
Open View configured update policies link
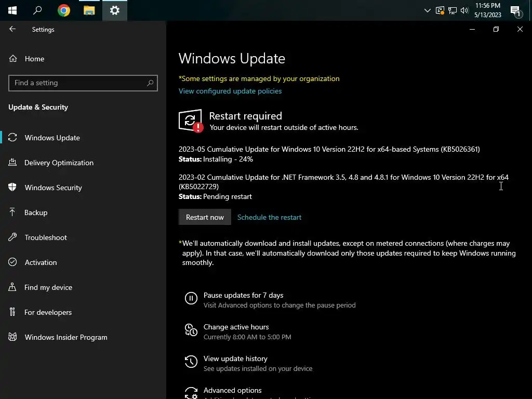click(x=230, y=91)
